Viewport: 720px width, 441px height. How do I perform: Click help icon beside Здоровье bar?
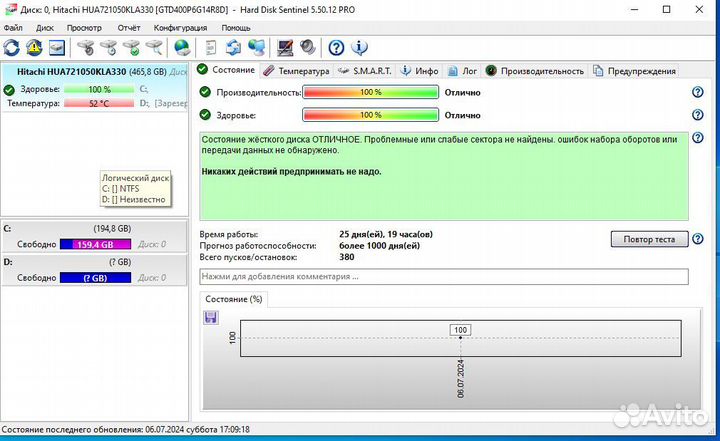click(698, 115)
